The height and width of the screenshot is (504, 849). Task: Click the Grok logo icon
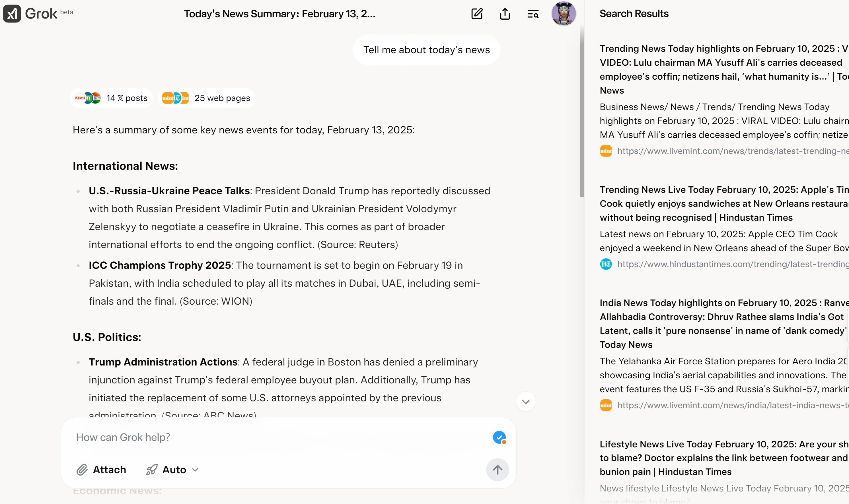coord(12,14)
